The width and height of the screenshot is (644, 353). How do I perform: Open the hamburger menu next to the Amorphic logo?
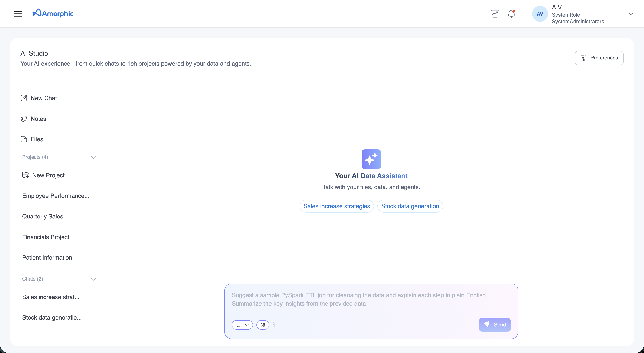[17, 14]
